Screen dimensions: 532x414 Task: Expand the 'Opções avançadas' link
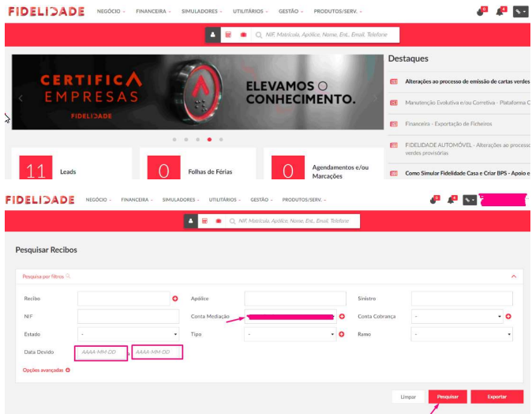tap(43, 371)
